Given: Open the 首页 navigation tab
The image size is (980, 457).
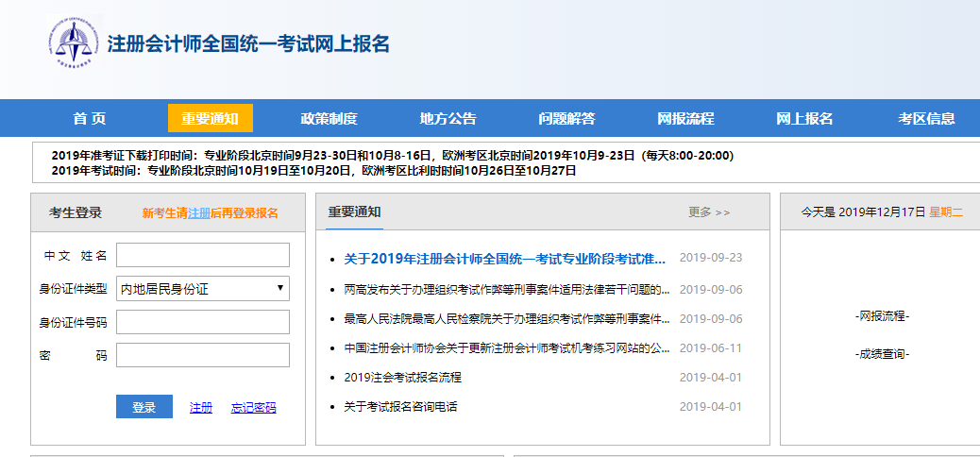Looking at the screenshot, I should [90, 118].
